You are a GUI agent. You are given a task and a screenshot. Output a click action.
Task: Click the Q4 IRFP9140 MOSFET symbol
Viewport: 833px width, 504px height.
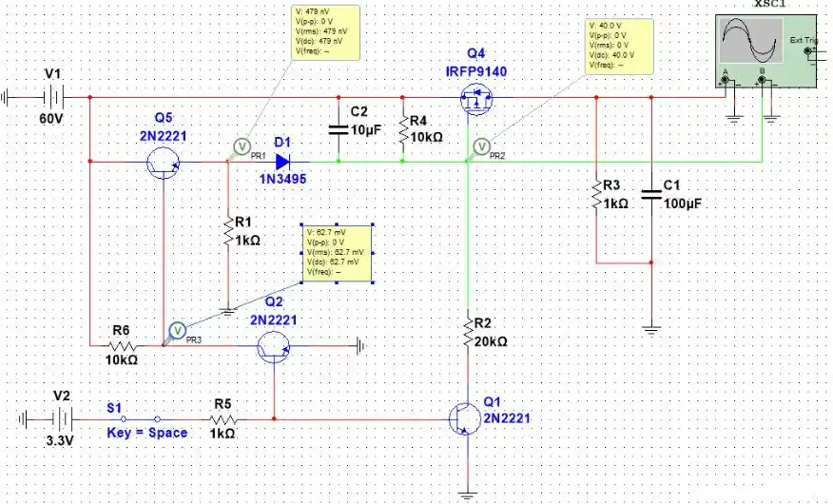click(x=476, y=99)
